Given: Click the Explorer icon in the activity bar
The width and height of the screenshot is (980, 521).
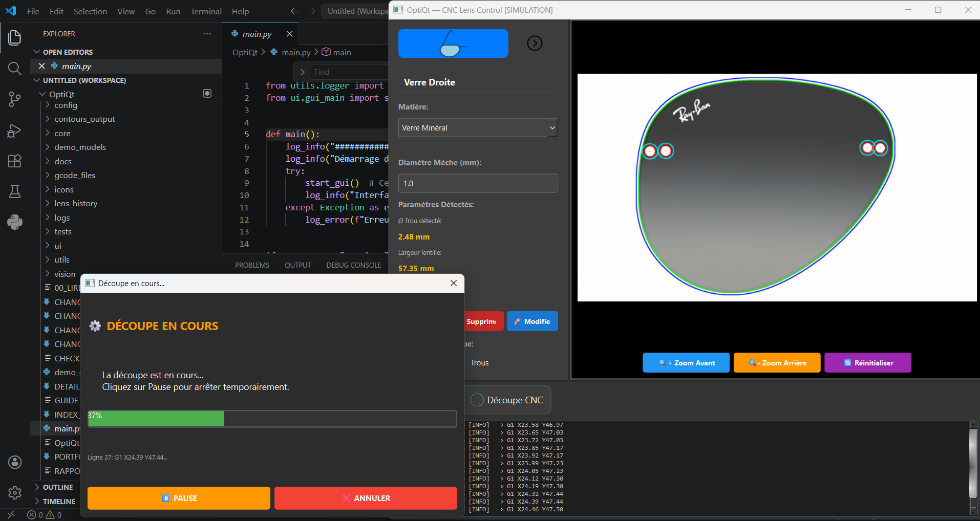Looking at the screenshot, I should pos(14,37).
